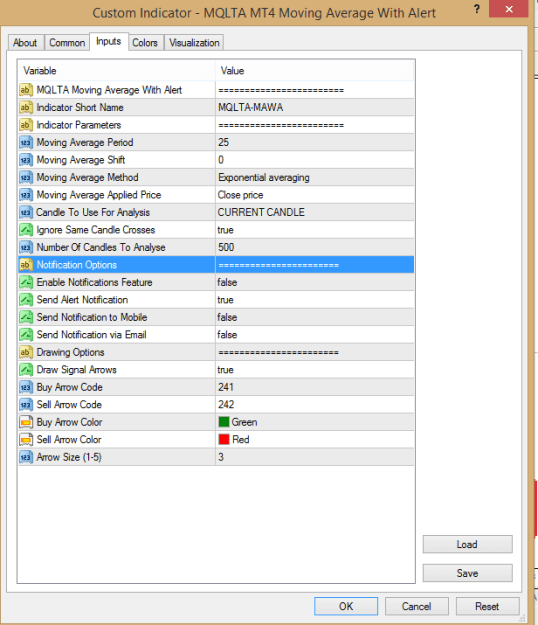This screenshot has width=538, height=625.
Task: Click the boolean icon beside Enable Notifications Feature
Action: coord(26,282)
